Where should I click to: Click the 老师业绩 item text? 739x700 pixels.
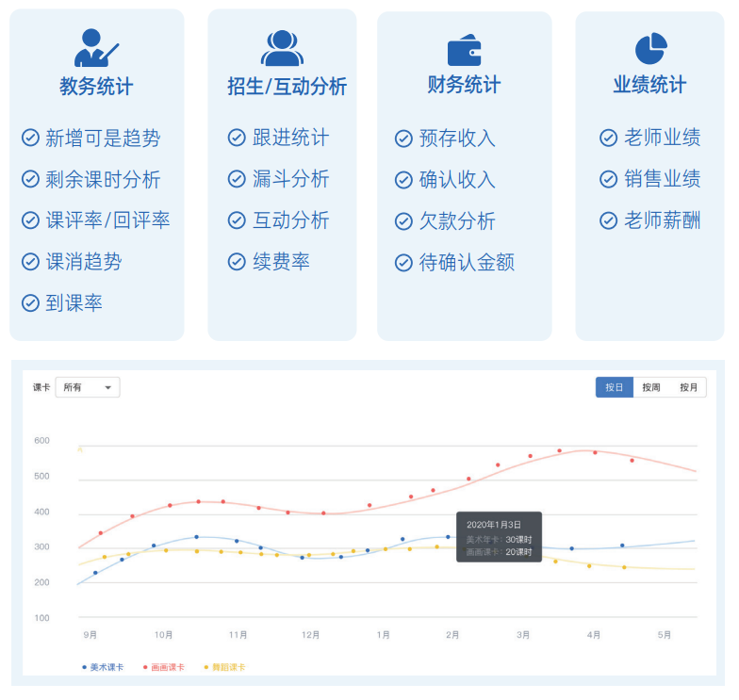coord(663,138)
